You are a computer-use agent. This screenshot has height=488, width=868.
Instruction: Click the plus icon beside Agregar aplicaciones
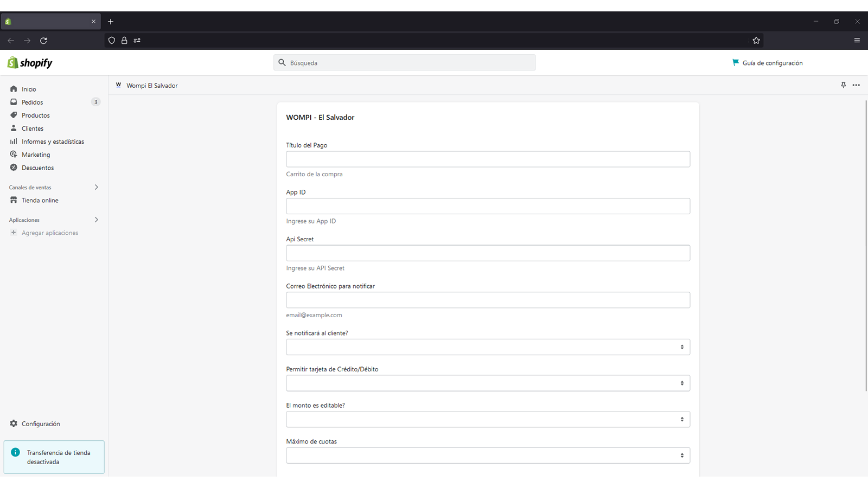(14, 233)
